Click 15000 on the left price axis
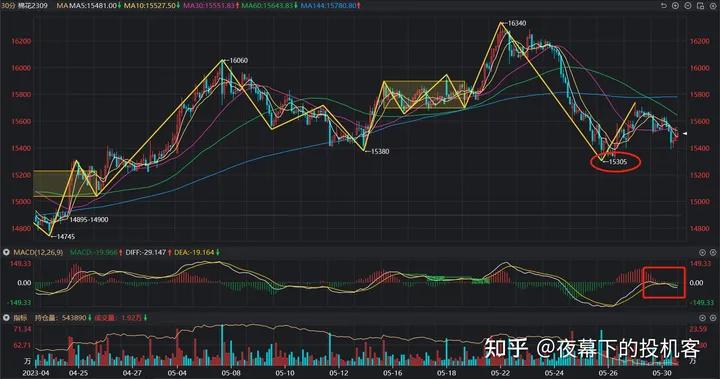The image size is (720, 379). [21, 202]
